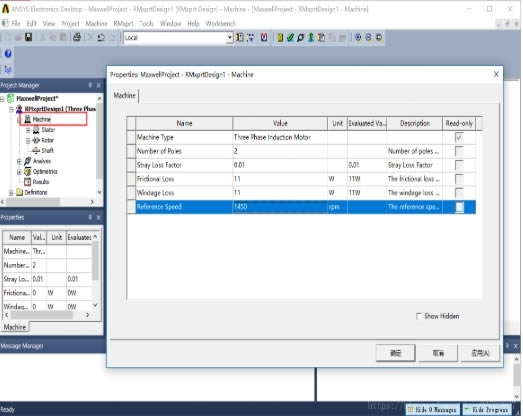Viewport: 523px width, 416px height.
Task: Click the 应用(A) apply button
Action: pyautogui.click(x=480, y=353)
